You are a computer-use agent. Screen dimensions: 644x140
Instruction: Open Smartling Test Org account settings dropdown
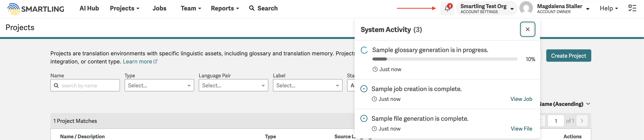487,8
